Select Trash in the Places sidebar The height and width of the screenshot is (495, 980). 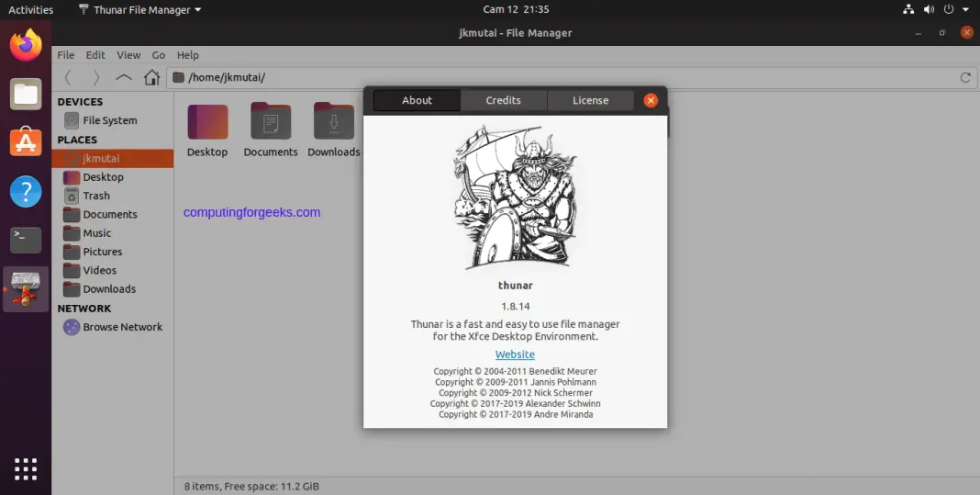coord(95,196)
